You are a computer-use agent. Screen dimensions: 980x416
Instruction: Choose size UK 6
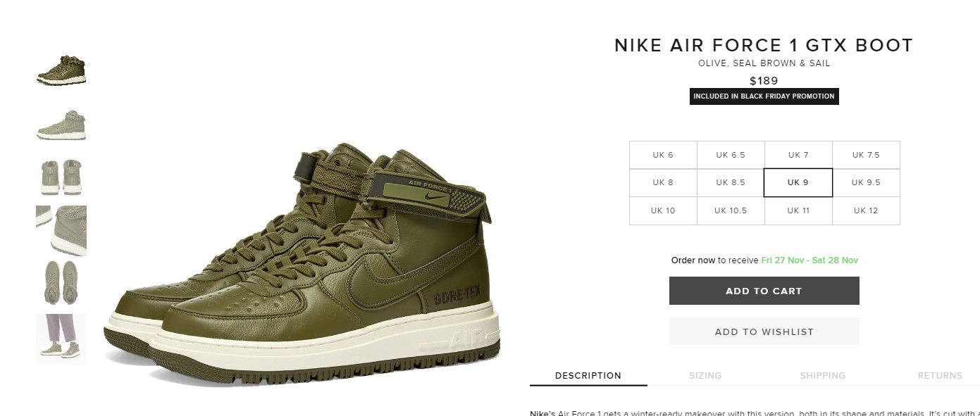coord(663,155)
